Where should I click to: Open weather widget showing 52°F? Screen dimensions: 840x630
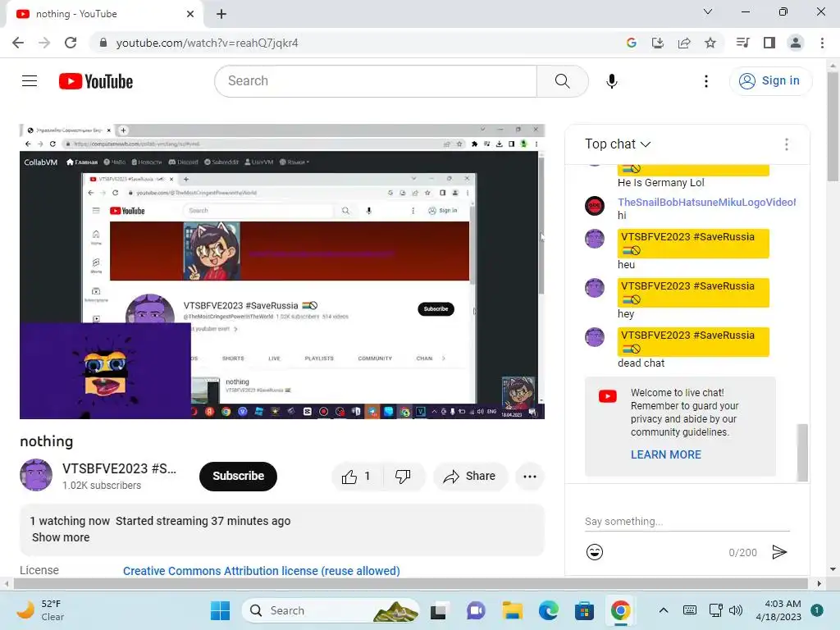click(41, 610)
